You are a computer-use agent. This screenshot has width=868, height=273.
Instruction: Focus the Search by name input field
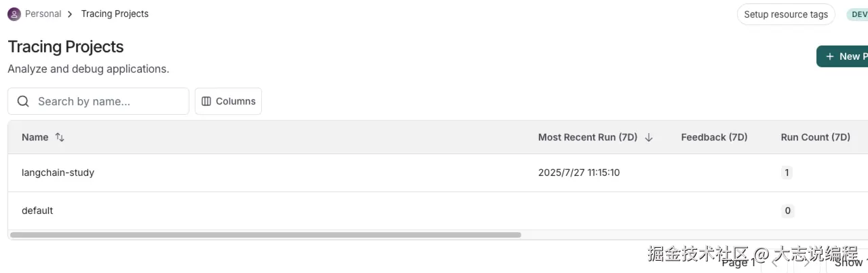[109, 101]
